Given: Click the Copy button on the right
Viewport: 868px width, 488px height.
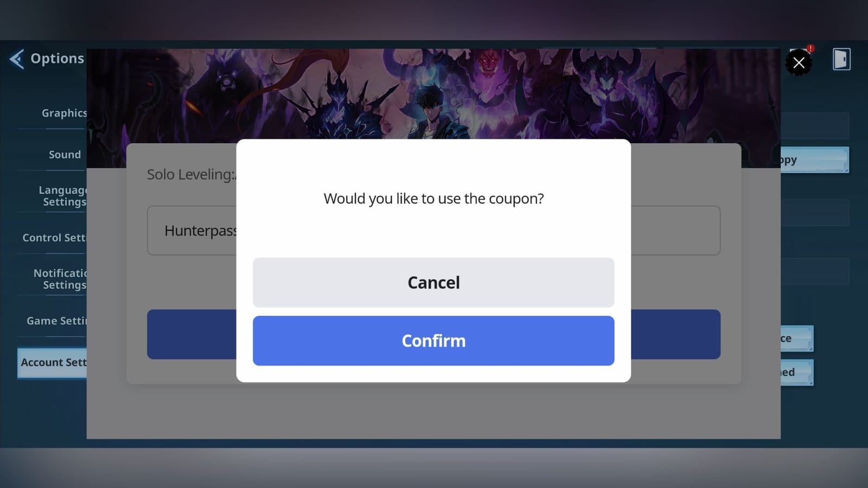Looking at the screenshot, I should [814, 160].
